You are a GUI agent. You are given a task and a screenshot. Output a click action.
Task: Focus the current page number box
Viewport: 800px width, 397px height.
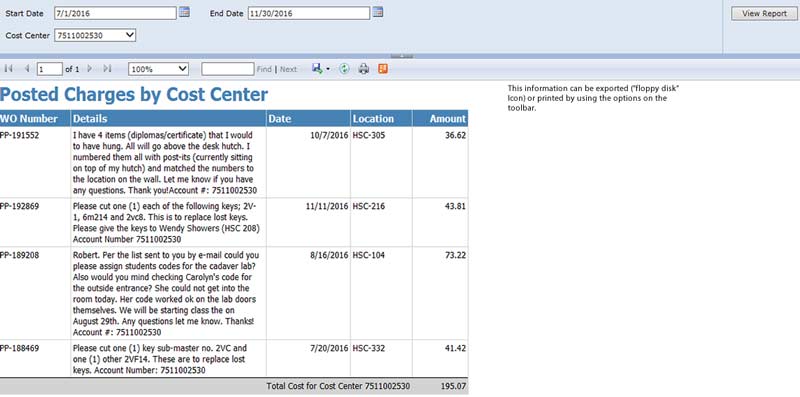point(49,69)
